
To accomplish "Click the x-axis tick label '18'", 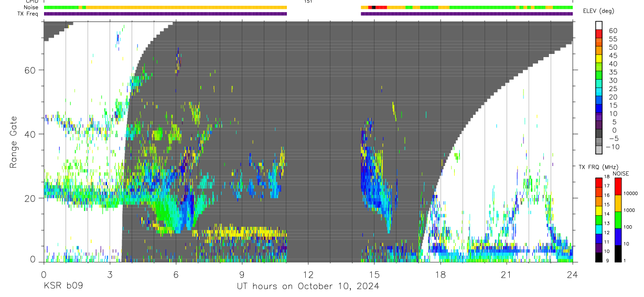I will [440, 274].
